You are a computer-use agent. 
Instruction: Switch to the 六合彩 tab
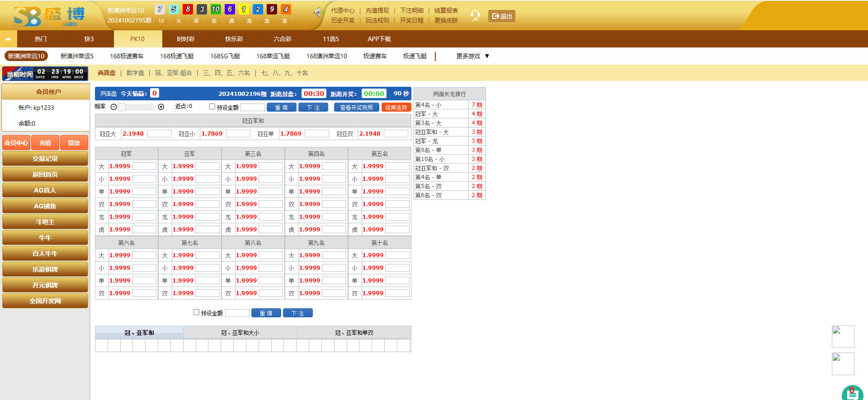(282, 39)
